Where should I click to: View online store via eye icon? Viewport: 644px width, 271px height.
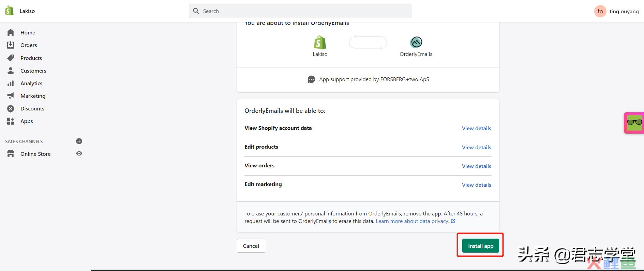click(x=79, y=153)
